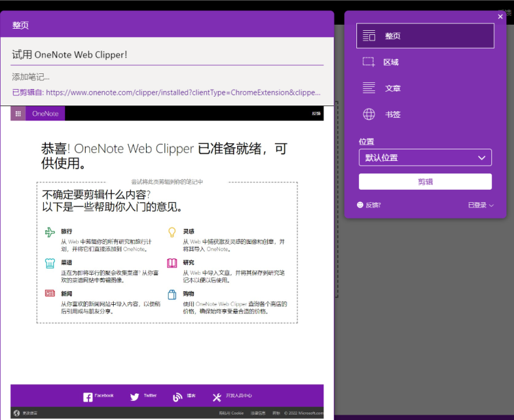Click the globe 更改语言 icon
514x420 pixels.
16,413
